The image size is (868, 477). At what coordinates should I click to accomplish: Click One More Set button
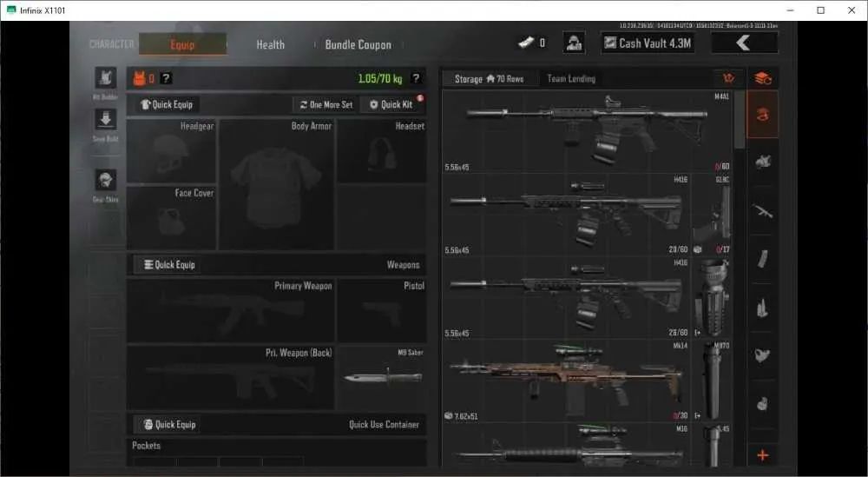[x=326, y=104]
